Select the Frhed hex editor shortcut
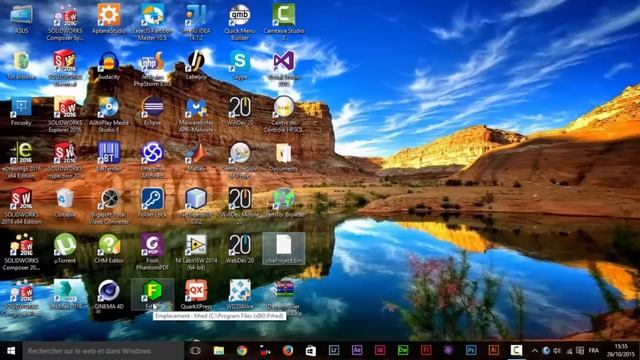Image resolution: width=640 pixels, height=360 pixels. pos(152,294)
